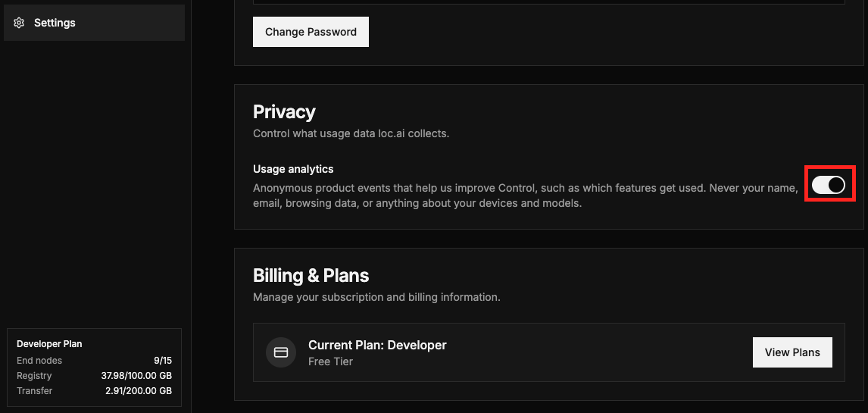Click the Free Tier subtitle text
This screenshot has width=868, height=413.
coord(330,361)
